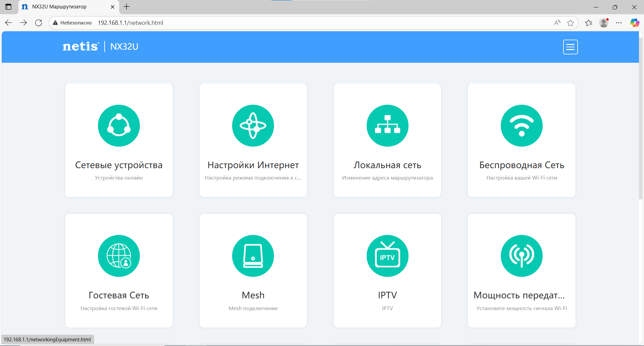Click the Сетевые устройства title
The height and width of the screenshot is (346, 644).
[x=119, y=165]
